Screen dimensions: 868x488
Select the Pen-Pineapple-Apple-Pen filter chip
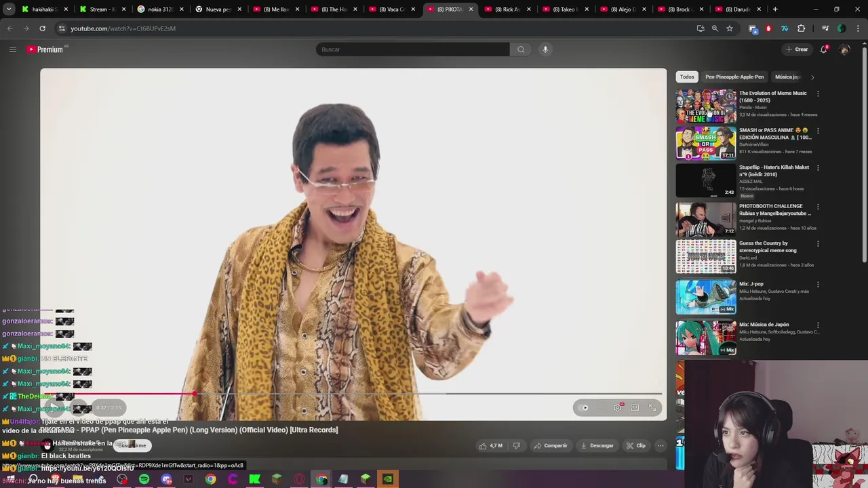[x=734, y=77]
